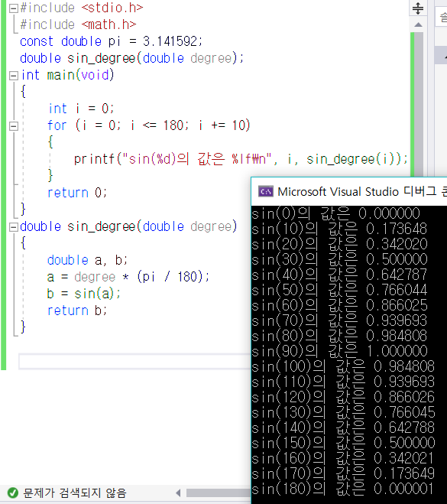Click the console line 'sin(60)의 값은 0.866025'

[339, 305]
